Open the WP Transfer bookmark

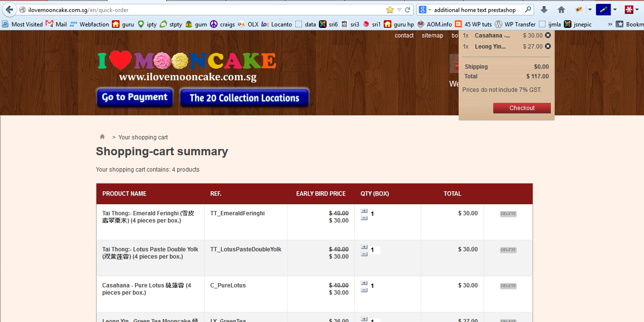515,24
